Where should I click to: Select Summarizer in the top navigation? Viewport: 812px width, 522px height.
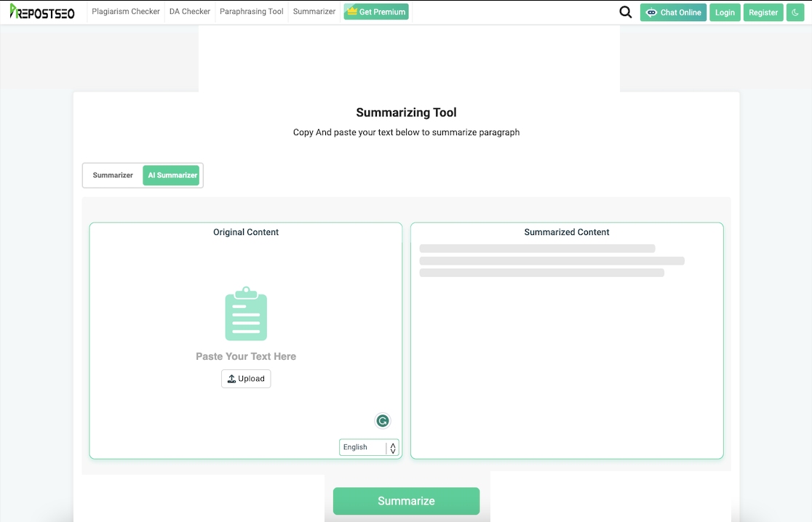314,12
